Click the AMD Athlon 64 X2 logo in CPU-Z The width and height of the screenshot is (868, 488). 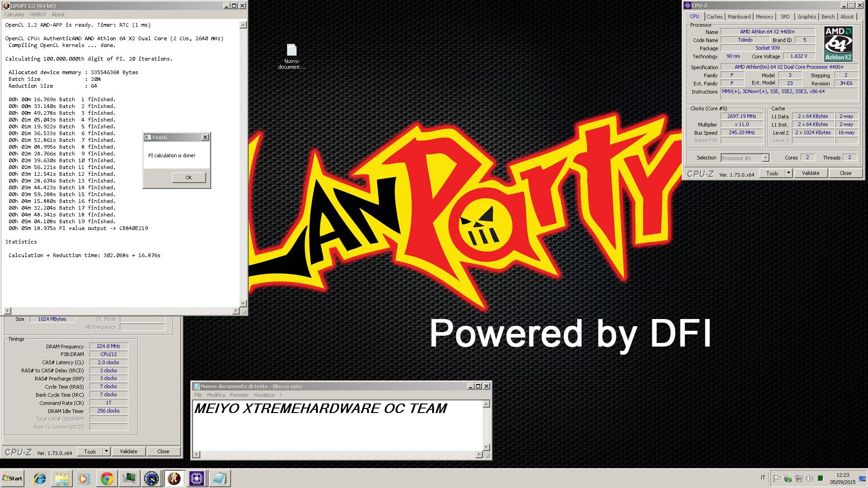839,44
